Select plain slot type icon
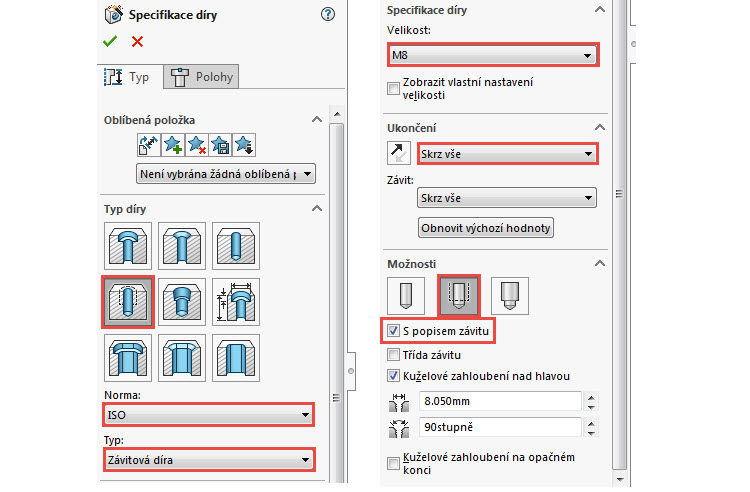Viewport: 750px width, 492px height. tap(236, 358)
